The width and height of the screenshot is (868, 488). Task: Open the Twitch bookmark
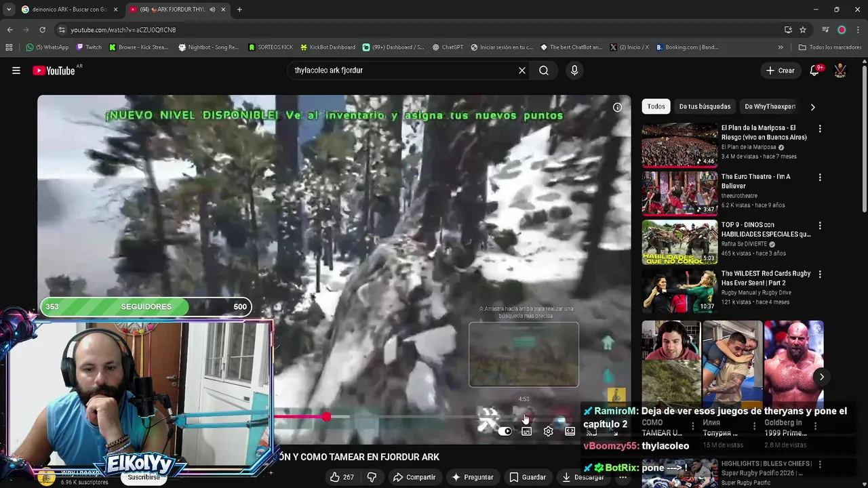click(89, 47)
